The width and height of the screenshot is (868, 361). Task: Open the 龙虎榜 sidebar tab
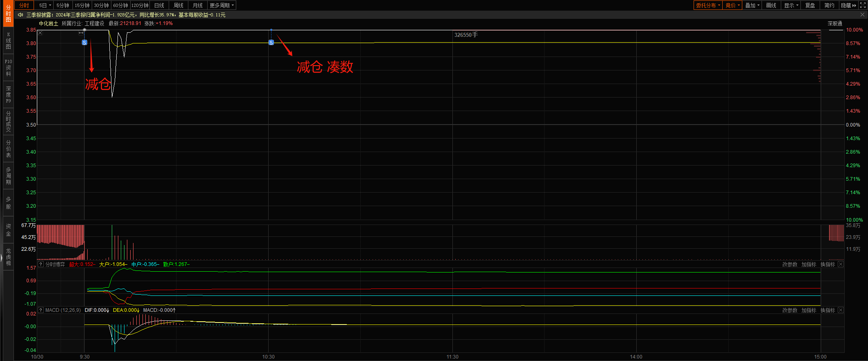(x=8, y=257)
